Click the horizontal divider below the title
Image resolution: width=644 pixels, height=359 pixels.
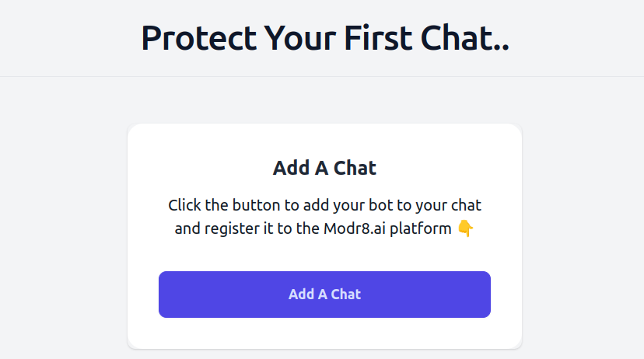point(322,77)
